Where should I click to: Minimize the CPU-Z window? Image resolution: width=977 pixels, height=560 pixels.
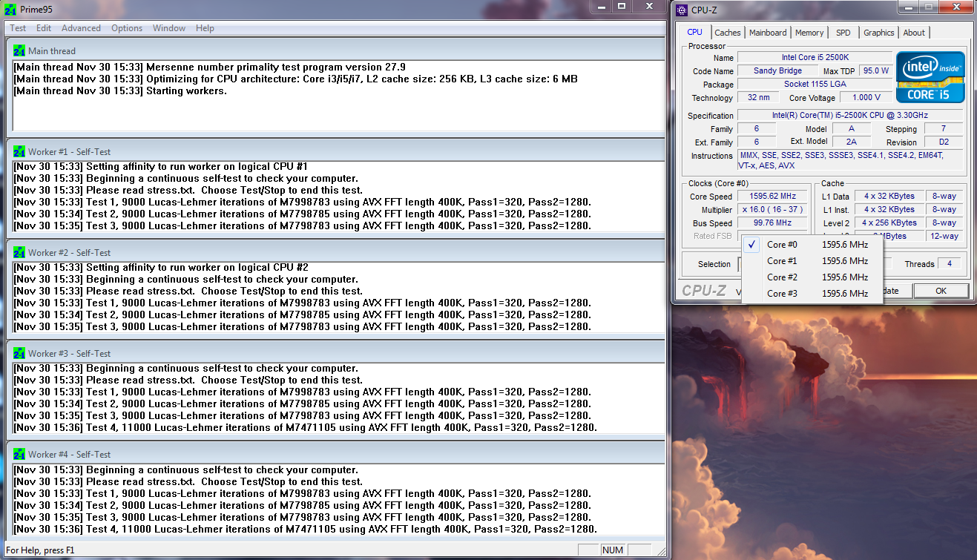(907, 7)
